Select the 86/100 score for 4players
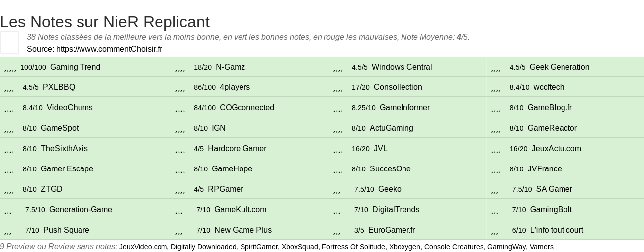Screen dimensions: 644x252 (x=205, y=87)
